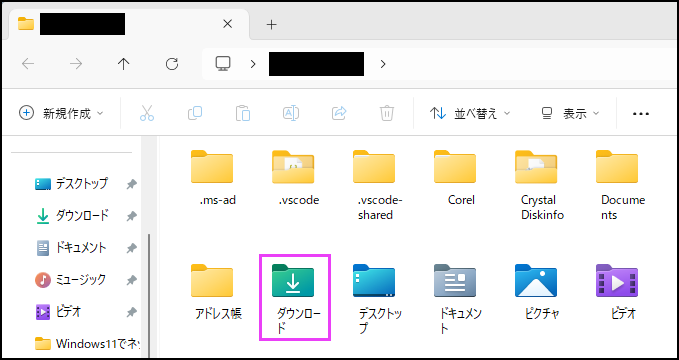Expand chevron after the PC icon in address bar

pos(253,64)
